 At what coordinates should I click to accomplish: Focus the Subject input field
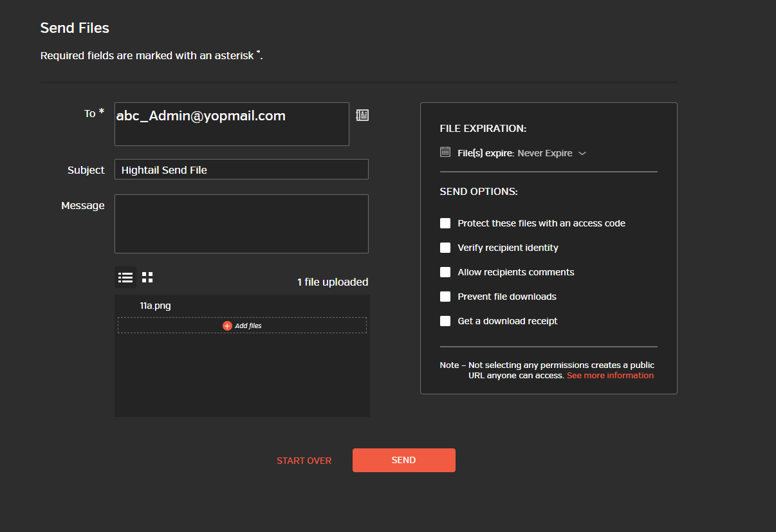(241, 169)
